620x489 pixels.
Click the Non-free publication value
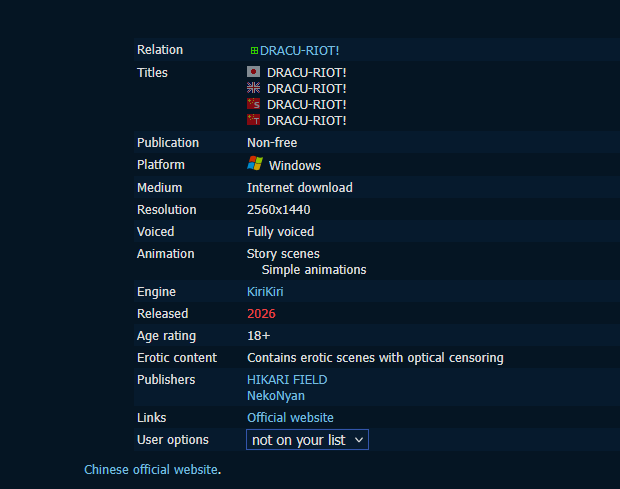[x=272, y=143]
